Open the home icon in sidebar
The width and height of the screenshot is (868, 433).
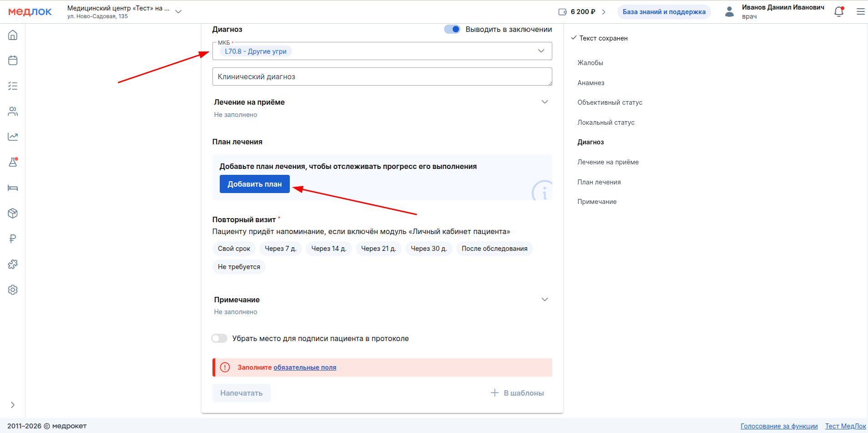point(13,35)
